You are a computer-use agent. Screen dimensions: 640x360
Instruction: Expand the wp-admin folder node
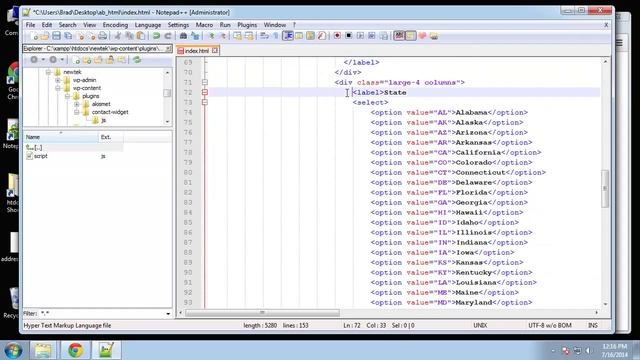click(x=58, y=80)
